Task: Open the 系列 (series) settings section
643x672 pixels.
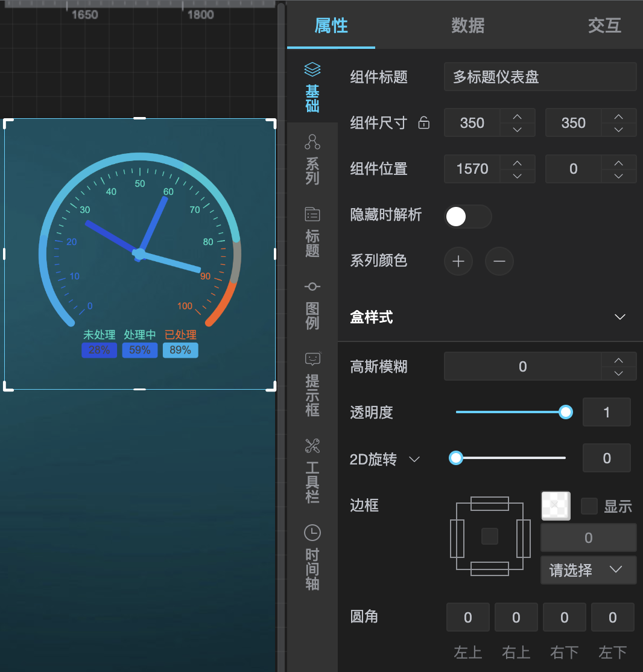Action: click(x=312, y=159)
